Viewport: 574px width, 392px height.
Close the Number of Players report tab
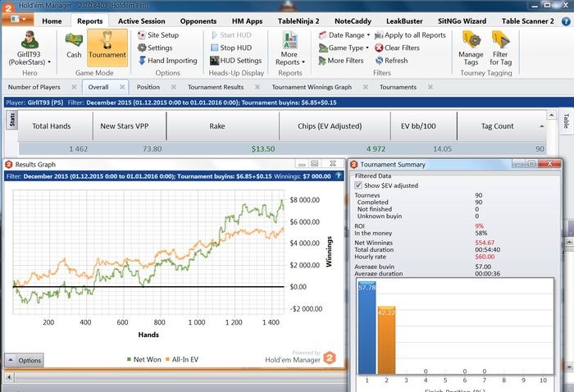(x=74, y=87)
